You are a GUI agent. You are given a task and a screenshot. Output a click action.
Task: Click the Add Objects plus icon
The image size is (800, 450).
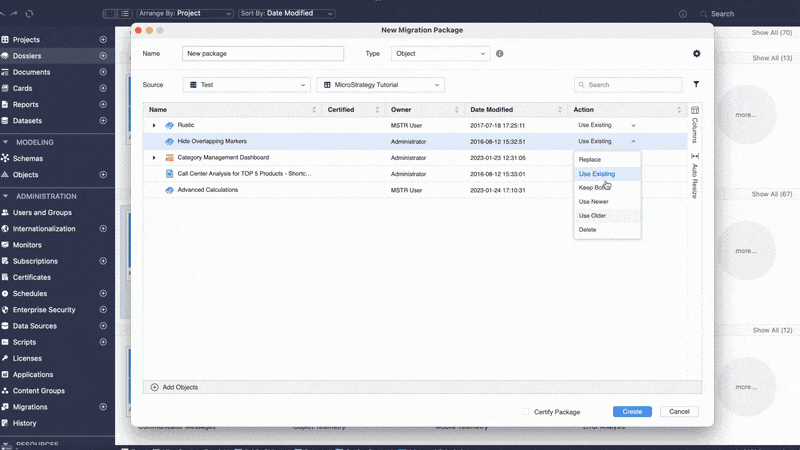pyautogui.click(x=154, y=387)
